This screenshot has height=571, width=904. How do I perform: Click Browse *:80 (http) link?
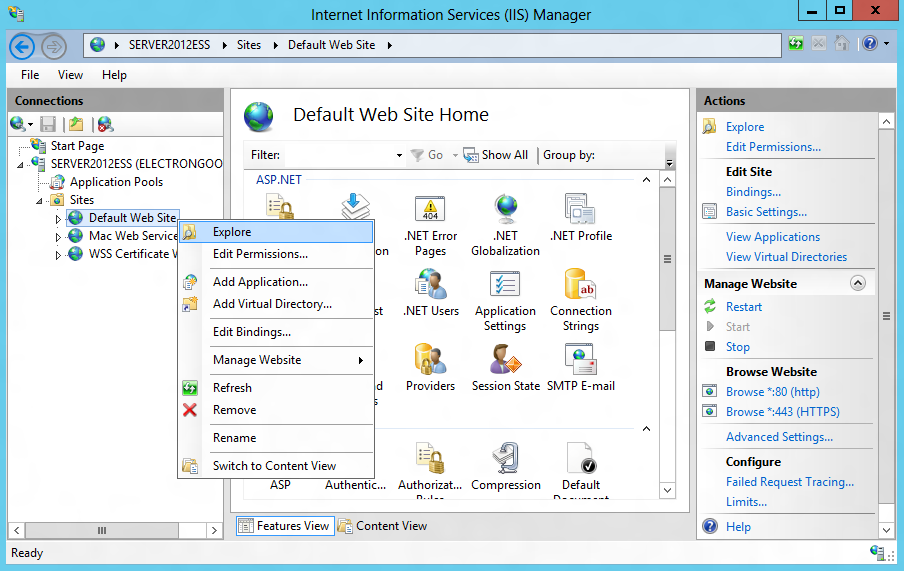click(773, 392)
